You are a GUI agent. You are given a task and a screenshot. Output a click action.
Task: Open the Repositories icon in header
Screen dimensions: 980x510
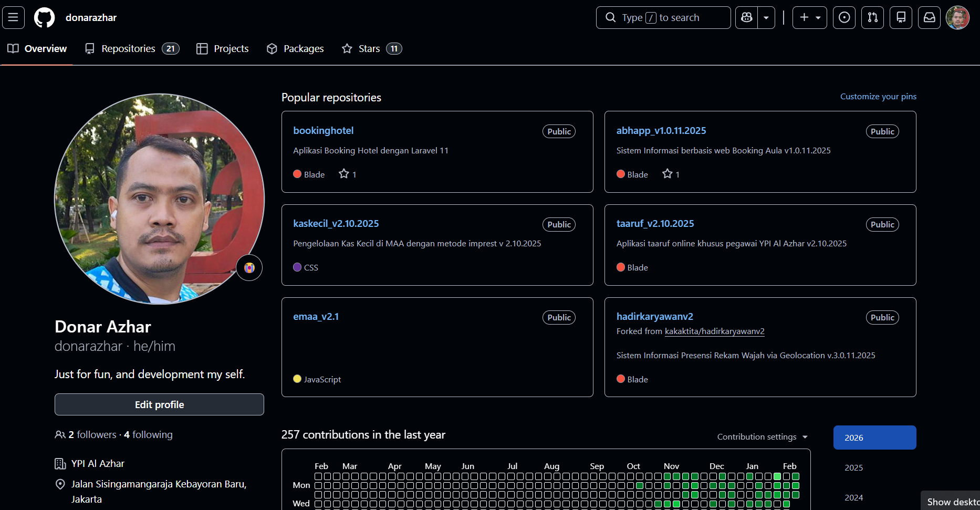(x=901, y=17)
